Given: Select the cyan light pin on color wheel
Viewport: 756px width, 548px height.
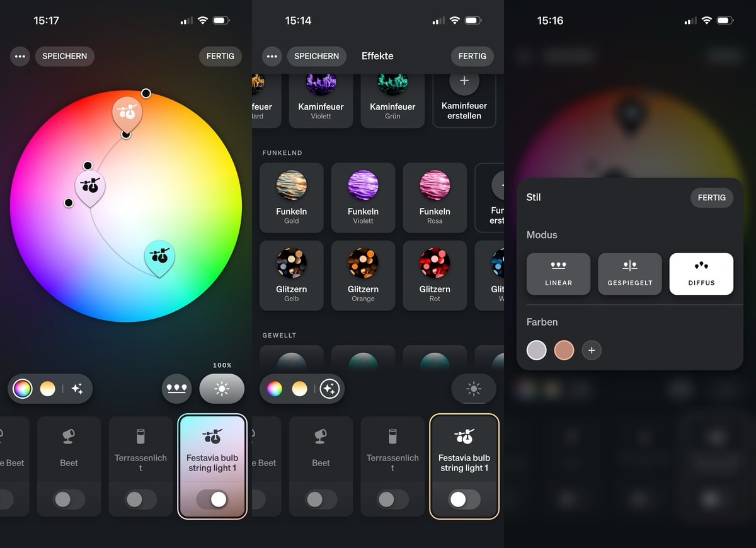Looking at the screenshot, I should click(160, 256).
